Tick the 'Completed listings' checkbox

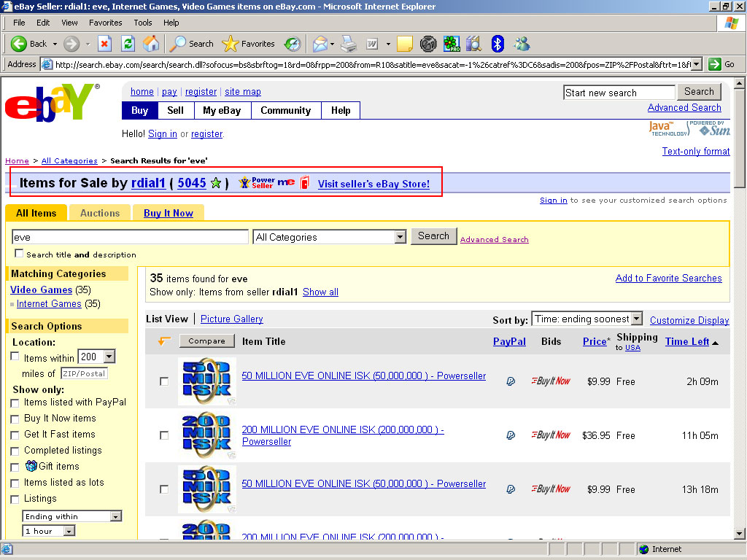(x=15, y=451)
